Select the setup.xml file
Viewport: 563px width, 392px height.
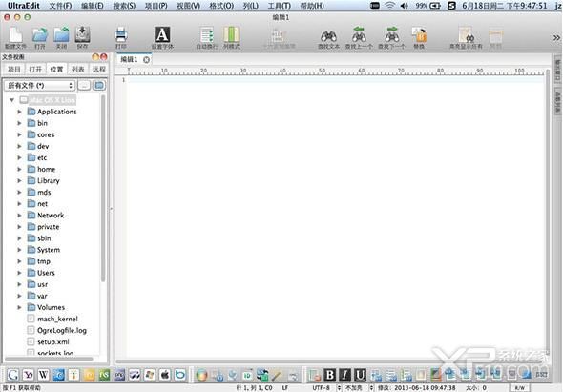coord(53,341)
